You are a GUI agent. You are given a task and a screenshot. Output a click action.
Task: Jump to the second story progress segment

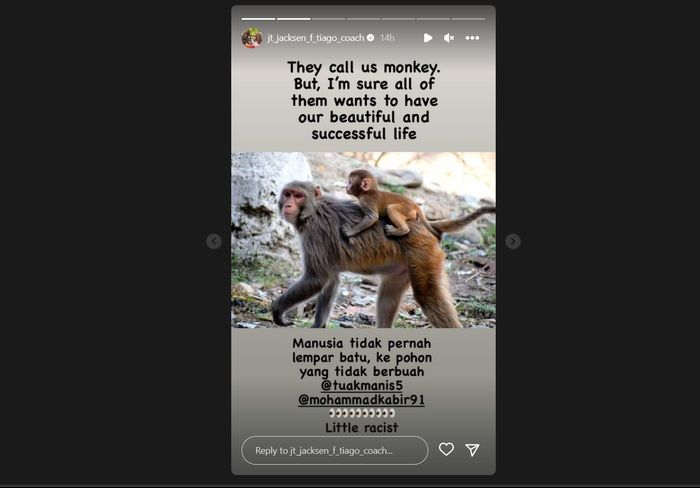click(293, 19)
